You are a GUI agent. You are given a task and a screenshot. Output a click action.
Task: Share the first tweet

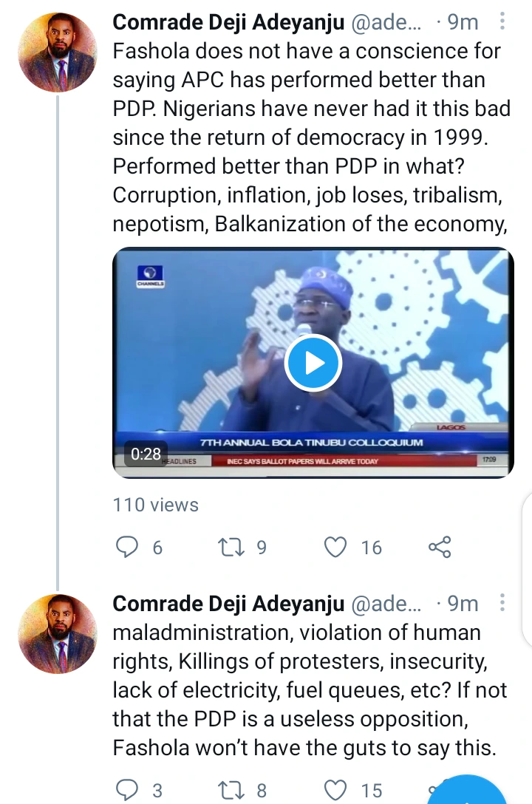point(440,547)
